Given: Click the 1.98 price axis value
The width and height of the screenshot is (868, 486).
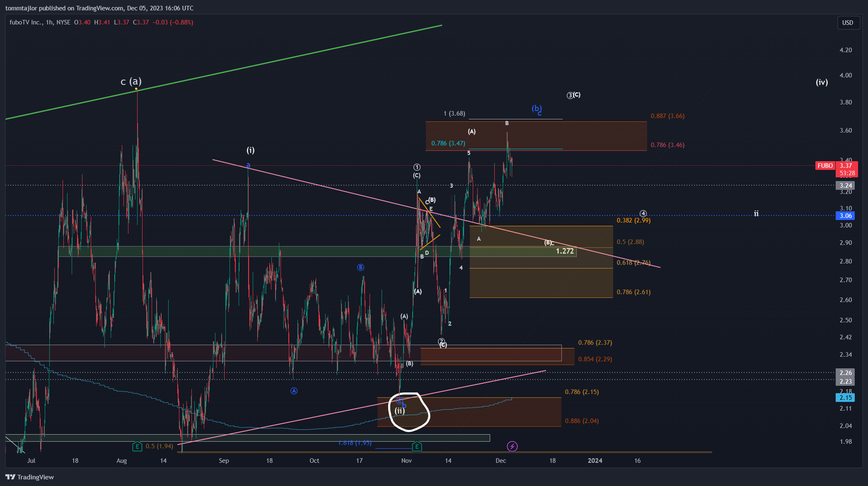Looking at the screenshot, I should coord(846,442).
